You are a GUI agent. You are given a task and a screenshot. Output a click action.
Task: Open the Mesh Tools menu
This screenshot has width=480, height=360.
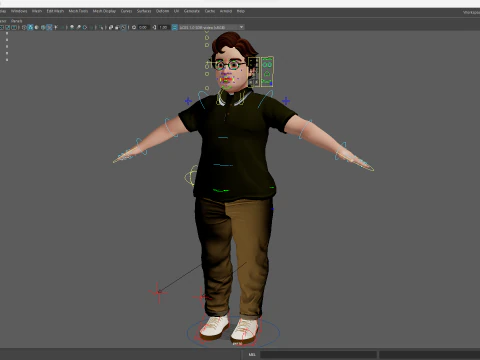[78, 11]
